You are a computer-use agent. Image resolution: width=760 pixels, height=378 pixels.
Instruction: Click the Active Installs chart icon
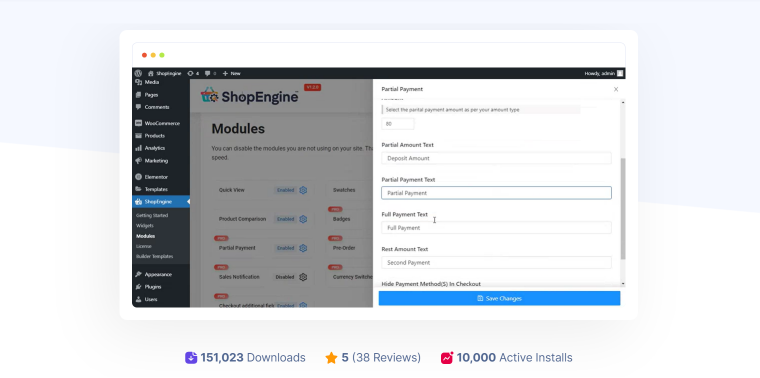tap(447, 358)
